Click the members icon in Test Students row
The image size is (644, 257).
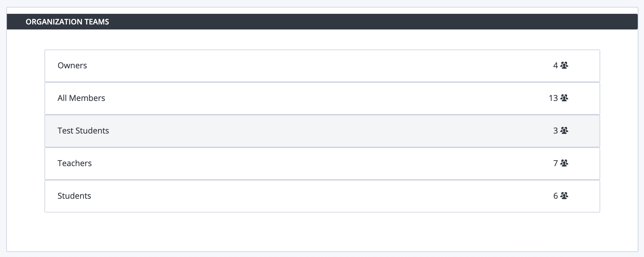point(564,130)
